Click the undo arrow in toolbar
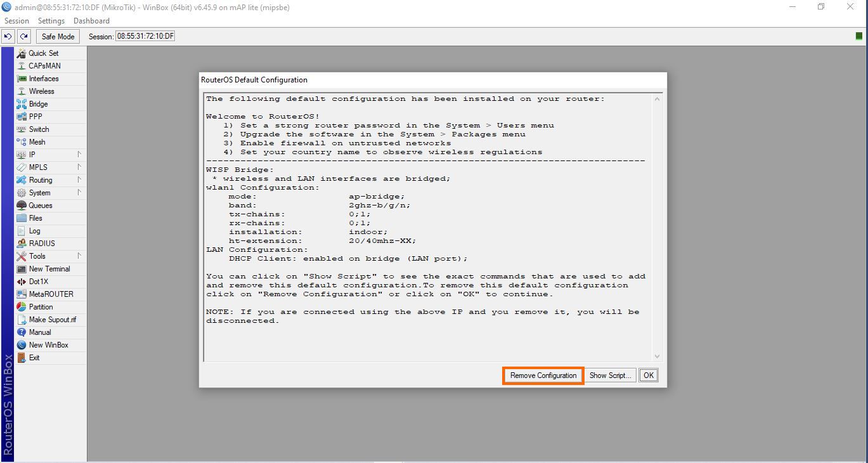This screenshot has width=868, height=463. [x=8, y=37]
